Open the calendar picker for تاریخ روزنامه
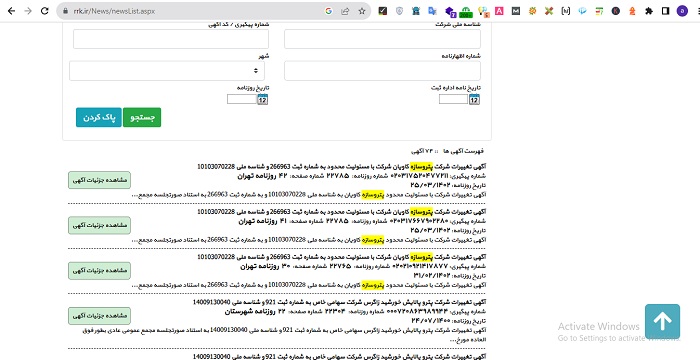This screenshot has height=360, width=700. tap(262, 99)
